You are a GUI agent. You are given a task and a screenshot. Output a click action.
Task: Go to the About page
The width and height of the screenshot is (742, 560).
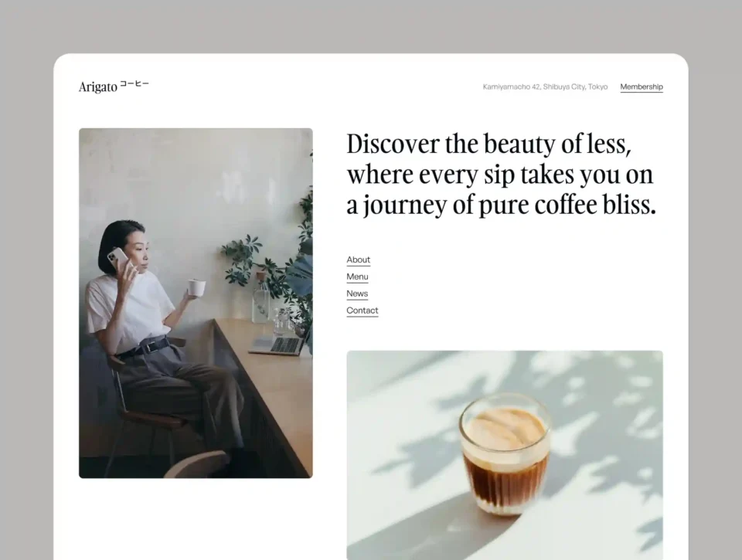click(358, 260)
